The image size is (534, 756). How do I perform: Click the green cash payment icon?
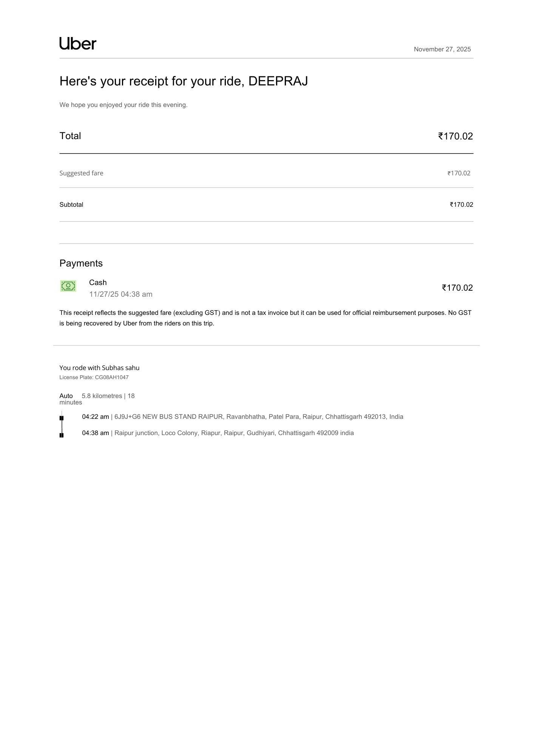68,286
